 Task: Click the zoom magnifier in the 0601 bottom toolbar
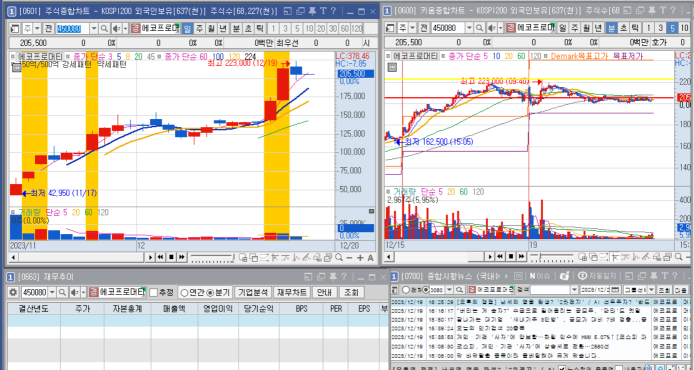[x=339, y=257]
